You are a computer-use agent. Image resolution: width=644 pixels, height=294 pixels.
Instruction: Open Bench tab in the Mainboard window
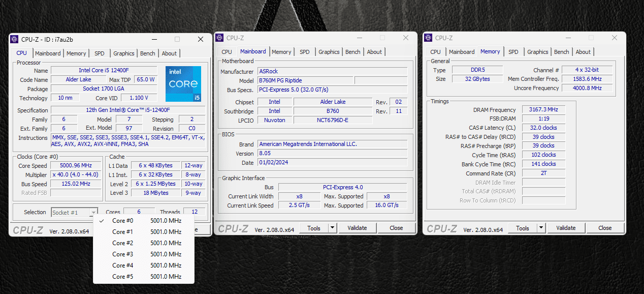353,52
